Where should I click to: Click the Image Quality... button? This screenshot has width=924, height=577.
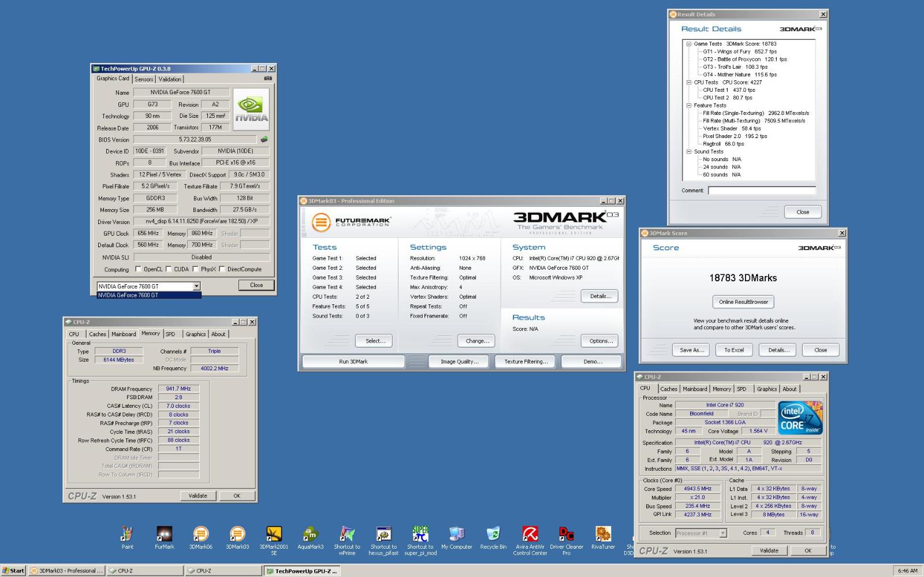460,362
